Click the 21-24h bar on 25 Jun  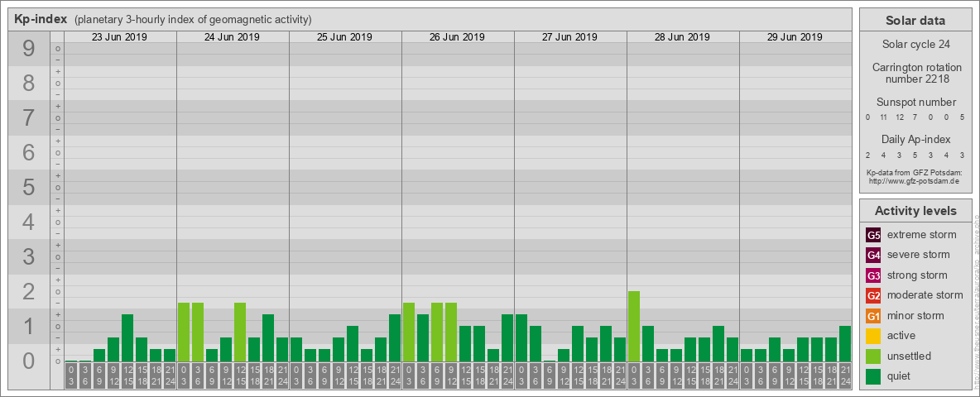coord(395,337)
